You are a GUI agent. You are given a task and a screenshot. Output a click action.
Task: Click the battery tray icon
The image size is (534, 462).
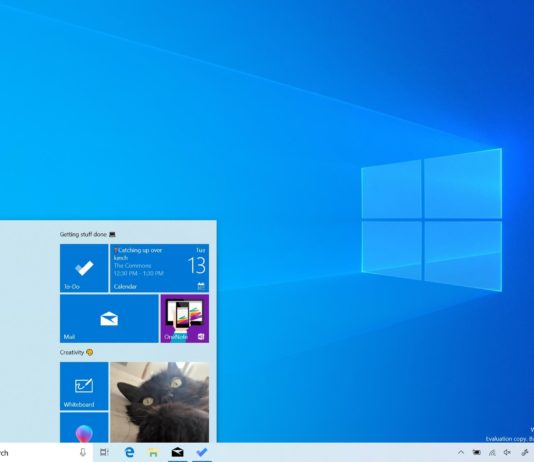pyautogui.click(x=476, y=452)
